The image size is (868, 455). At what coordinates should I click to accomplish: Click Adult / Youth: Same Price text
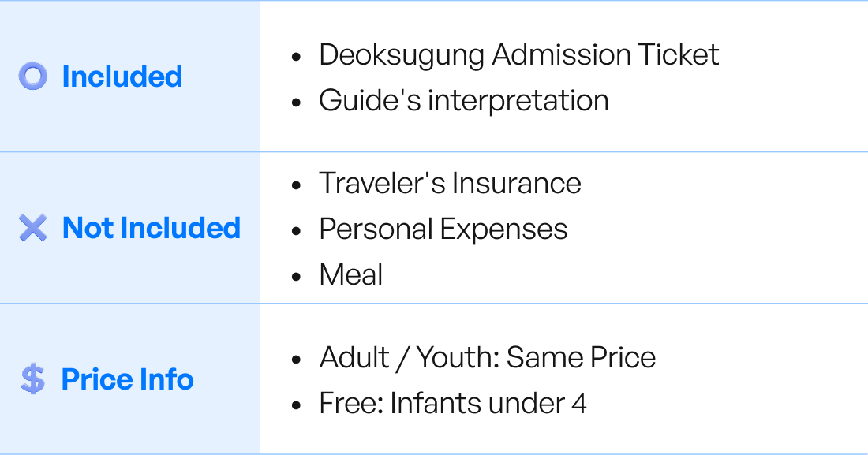[487, 358]
